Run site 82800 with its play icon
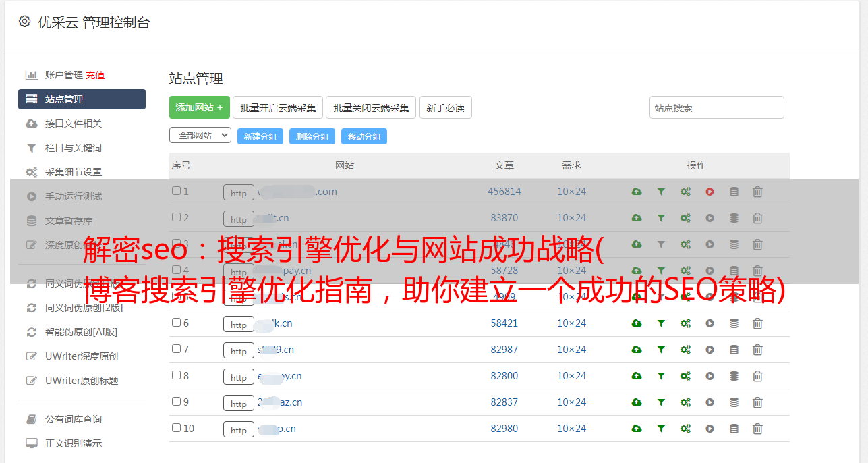The height and width of the screenshot is (463, 868). [710, 376]
